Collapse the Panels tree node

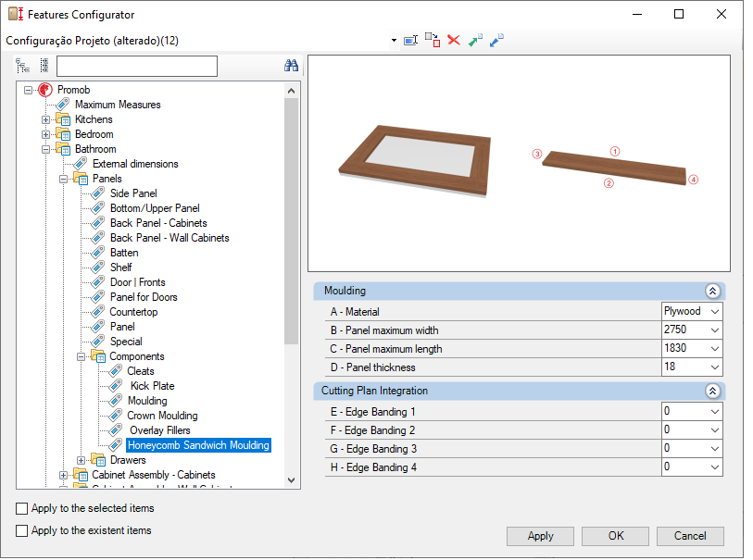(x=63, y=179)
